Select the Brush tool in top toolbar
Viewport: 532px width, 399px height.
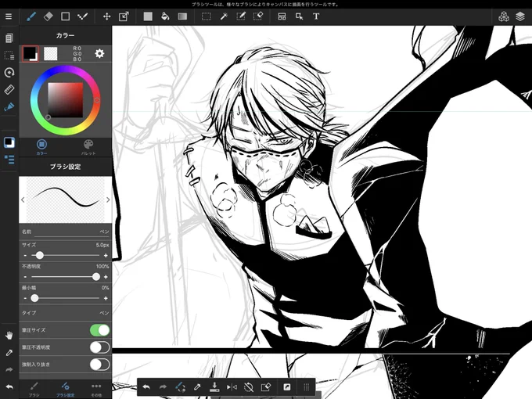[x=31, y=16]
